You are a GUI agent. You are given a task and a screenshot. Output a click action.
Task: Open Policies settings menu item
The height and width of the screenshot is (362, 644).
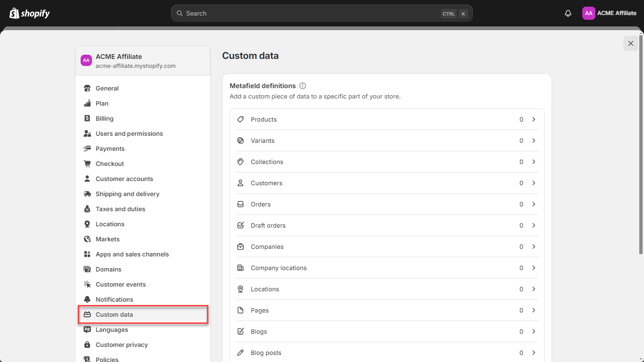tap(143, 359)
